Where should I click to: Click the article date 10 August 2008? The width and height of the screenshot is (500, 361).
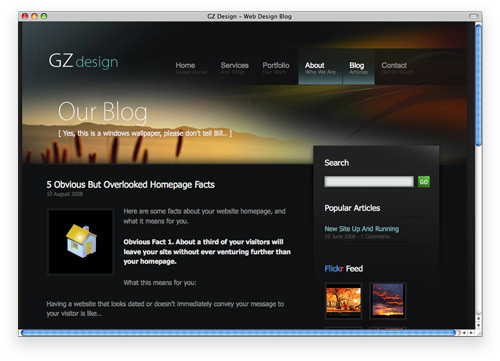65,194
